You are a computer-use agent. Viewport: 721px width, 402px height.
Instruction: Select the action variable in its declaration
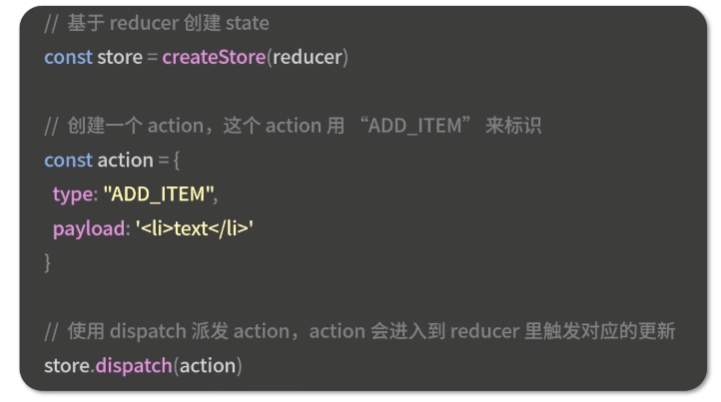pos(125,161)
